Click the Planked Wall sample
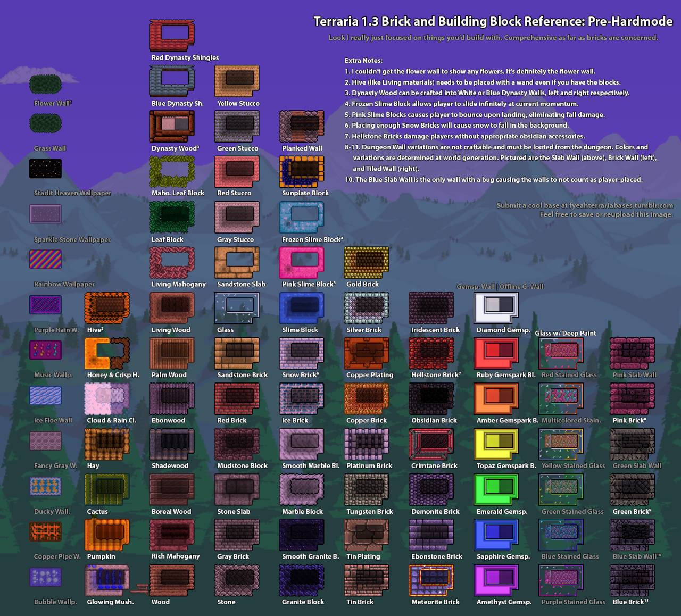Screen dimensions: 681x616 (x=302, y=126)
